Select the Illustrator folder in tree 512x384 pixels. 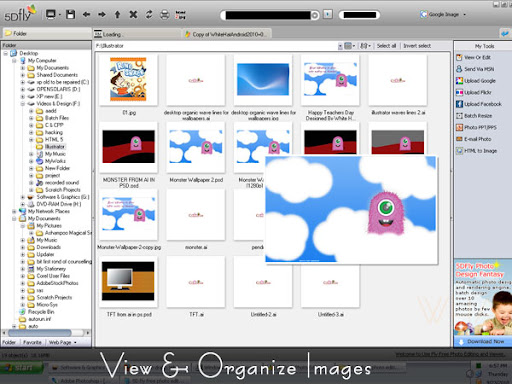pos(55,147)
